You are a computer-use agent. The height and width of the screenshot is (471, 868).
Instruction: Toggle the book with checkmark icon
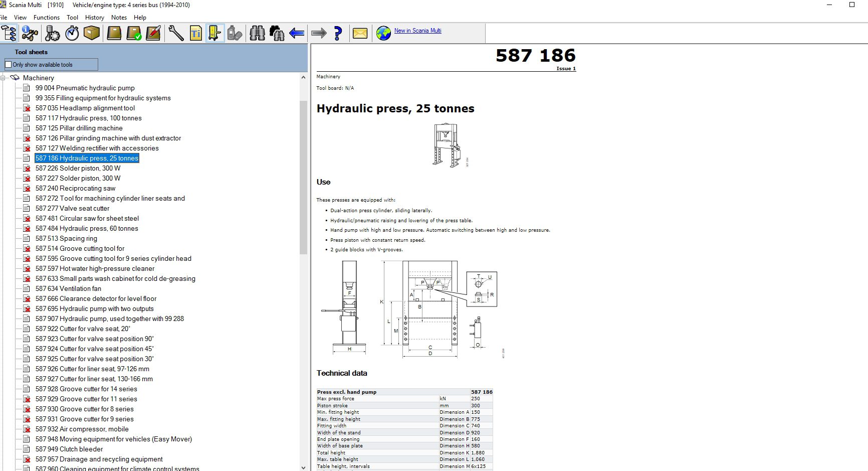coord(134,33)
